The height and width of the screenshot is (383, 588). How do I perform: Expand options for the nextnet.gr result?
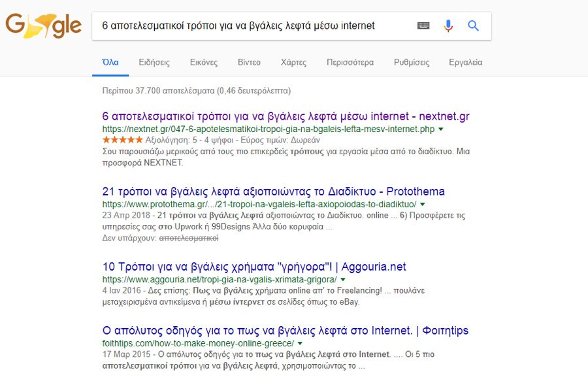441,129
